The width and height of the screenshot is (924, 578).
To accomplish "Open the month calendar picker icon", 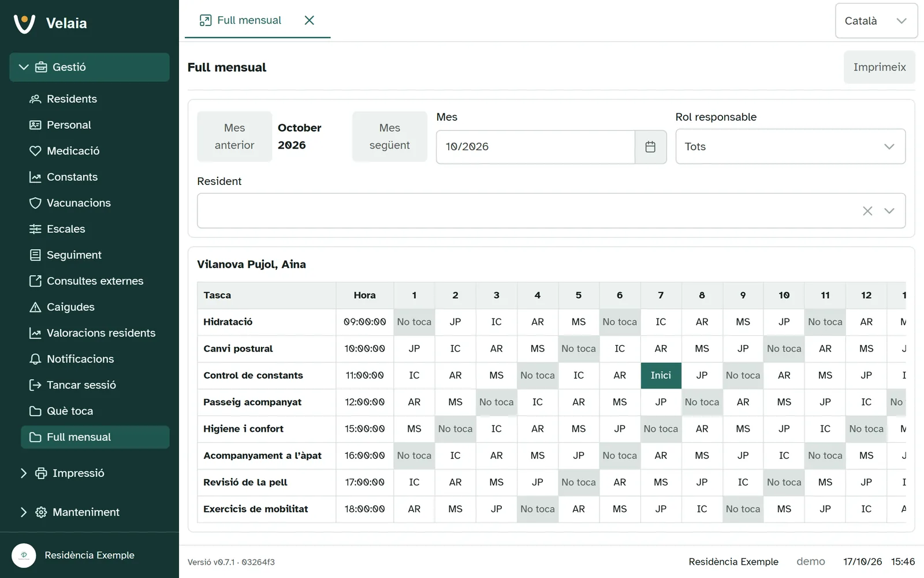I will [x=650, y=147].
